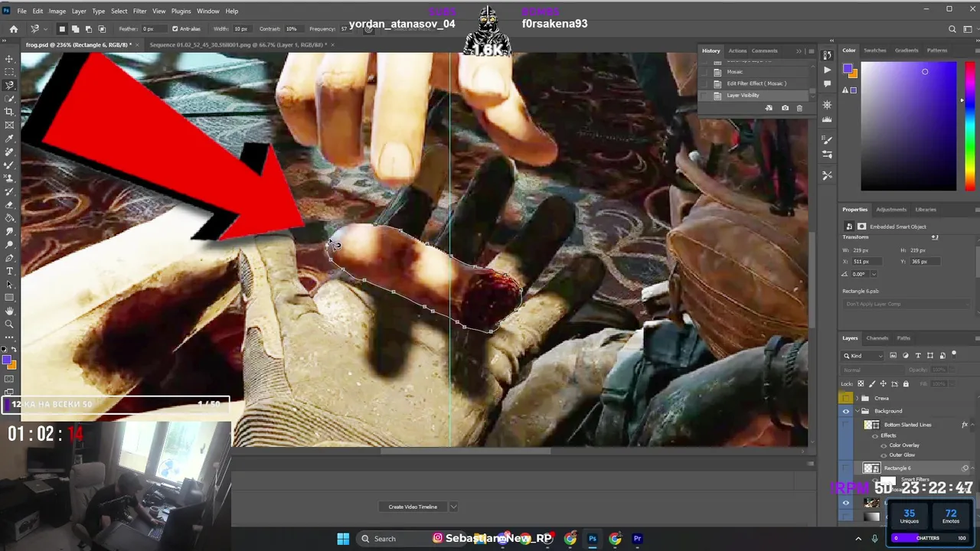The height and width of the screenshot is (551, 980).
Task: Select the Zoom tool
Action: [9, 324]
